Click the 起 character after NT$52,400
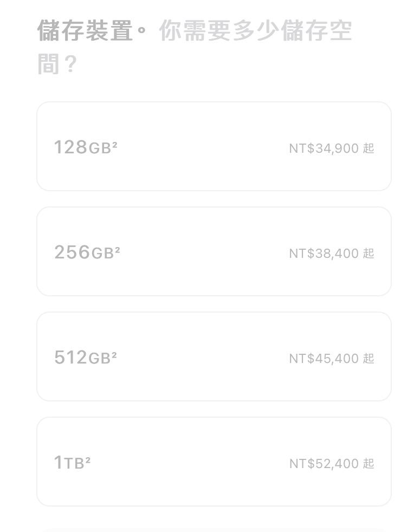Image resolution: width=414 pixels, height=532 pixels. point(368,463)
